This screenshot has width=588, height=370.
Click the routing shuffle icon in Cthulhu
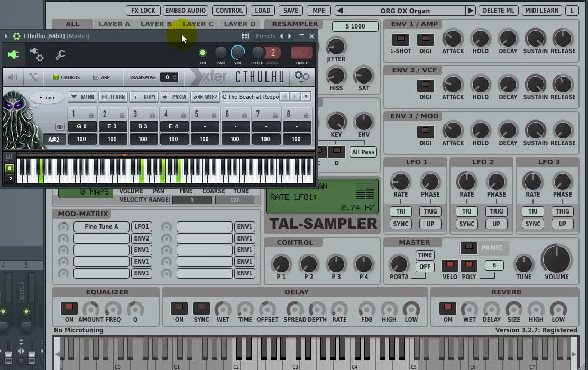[x=33, y=77]
